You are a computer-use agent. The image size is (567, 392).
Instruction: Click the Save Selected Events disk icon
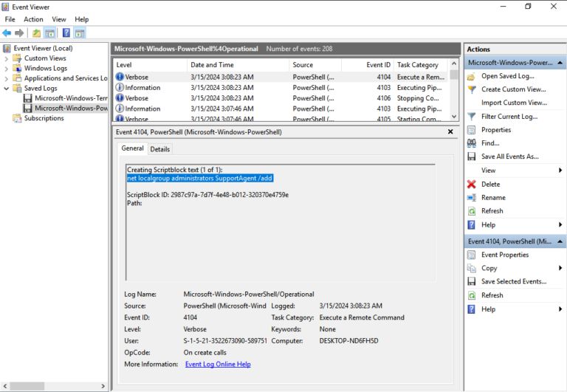(x=472, y=281)
